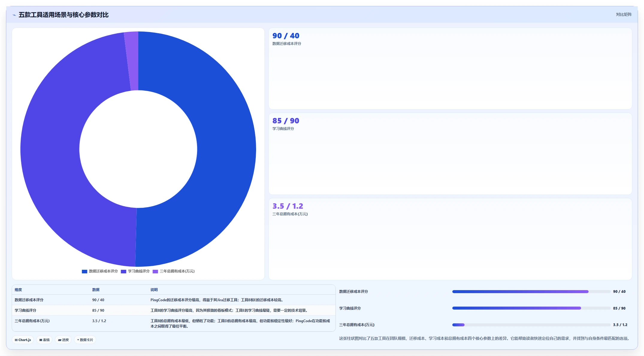Image resolution: width=644 pixels, height=356 pixels.
Task: Click the 3.5 / 1.2 value beside progress bar
Action: [620, 325]
